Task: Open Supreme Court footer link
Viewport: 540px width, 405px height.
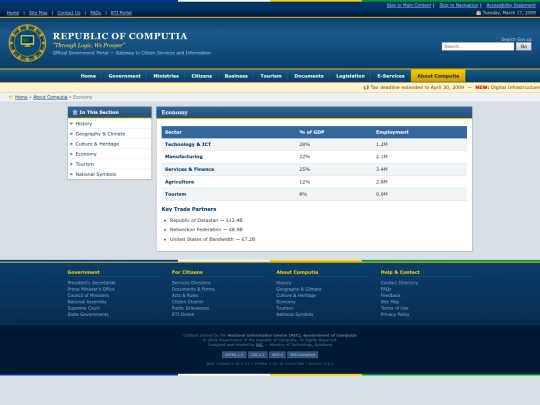Action: pyautogui.click(x=84, y=308)
